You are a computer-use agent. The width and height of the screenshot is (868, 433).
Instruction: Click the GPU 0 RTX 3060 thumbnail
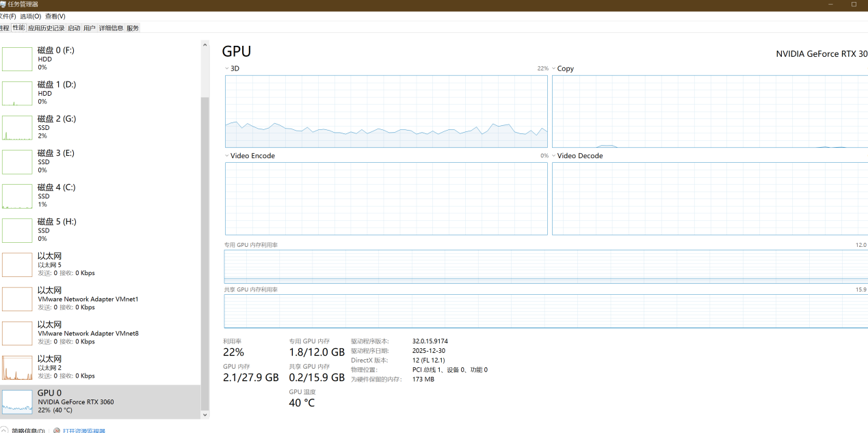point(17,402)
